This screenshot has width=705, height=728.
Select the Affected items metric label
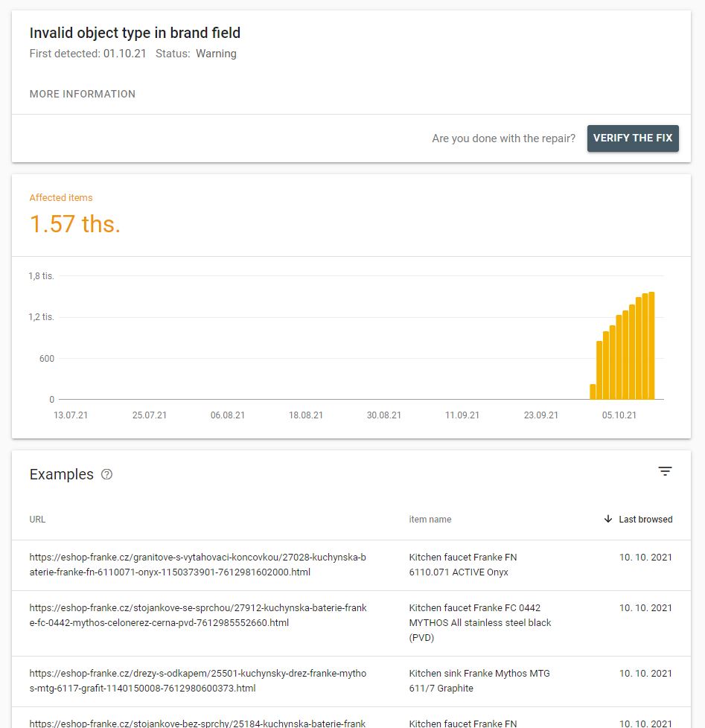[x=60, y=197]
